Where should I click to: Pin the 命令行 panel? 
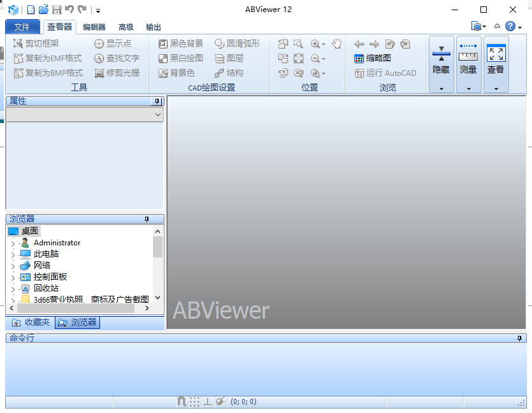tap(519, 338)
